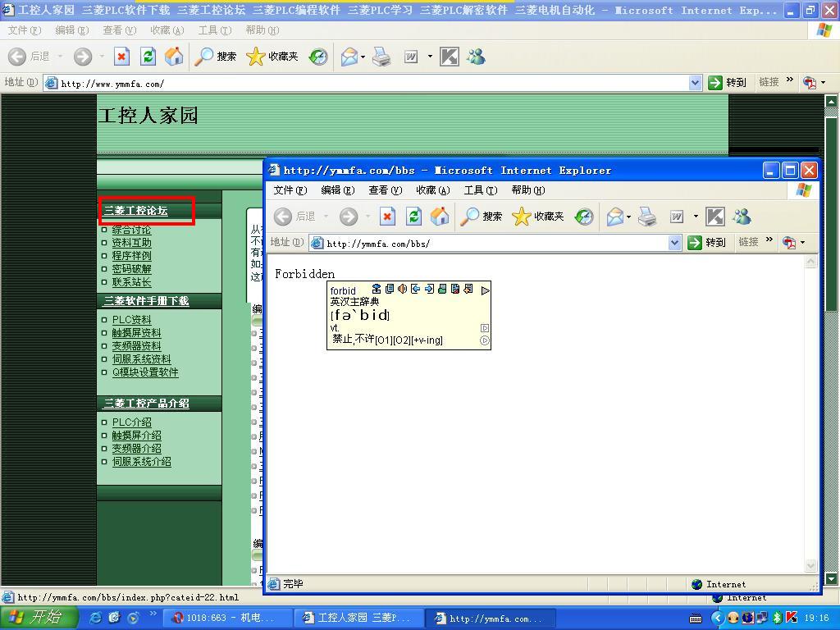Expand the right arrow in forbid dictionary tooltip
The image size is (840, 630).
pyautogui.click(x=485, y=290)
